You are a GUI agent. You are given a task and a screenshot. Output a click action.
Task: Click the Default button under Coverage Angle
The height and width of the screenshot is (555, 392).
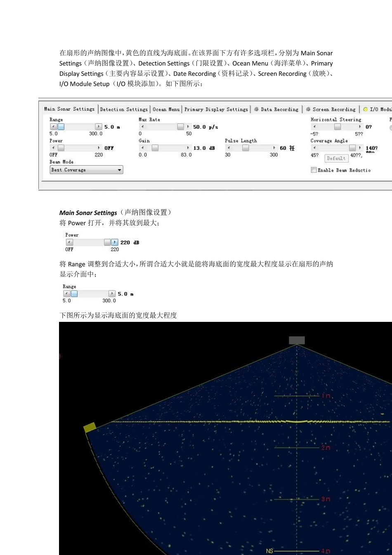[x=336, y=158]
